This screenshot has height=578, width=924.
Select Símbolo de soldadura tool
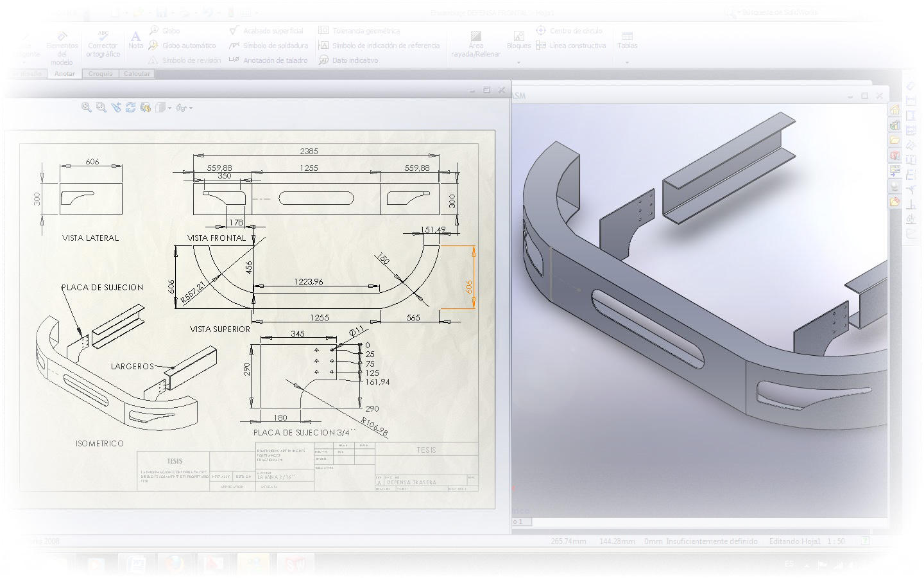(x=269, y=46)
